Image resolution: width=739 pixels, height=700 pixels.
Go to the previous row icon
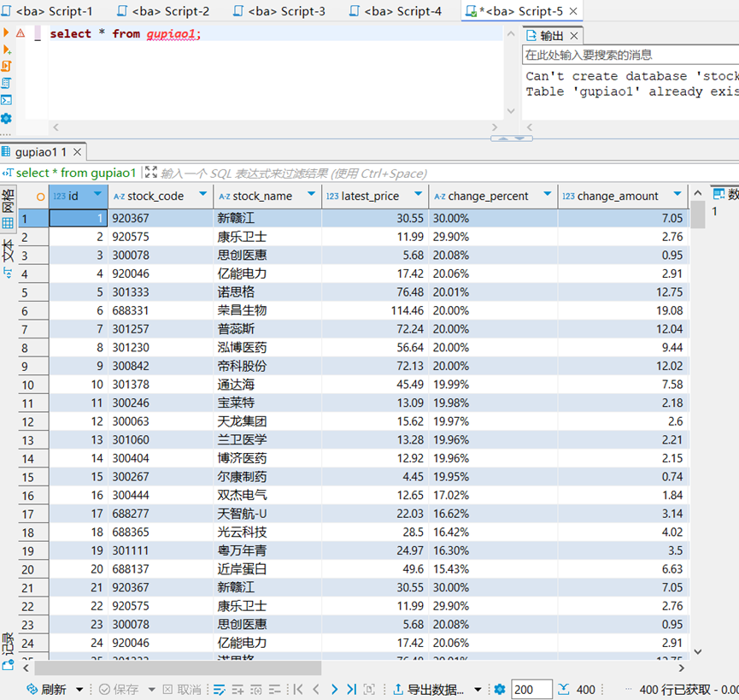coord(316,690)
